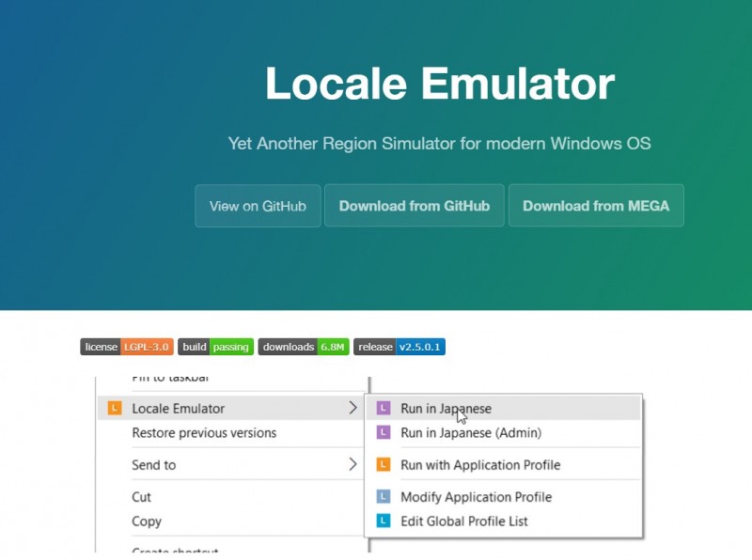Choose Restore previous versions
This screenshot has width=752, height=560.
point(231,432)
